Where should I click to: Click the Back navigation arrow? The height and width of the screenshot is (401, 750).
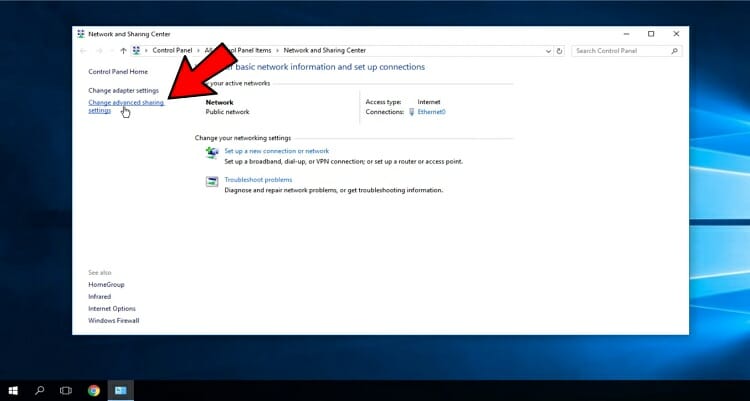tap(84, 50)
